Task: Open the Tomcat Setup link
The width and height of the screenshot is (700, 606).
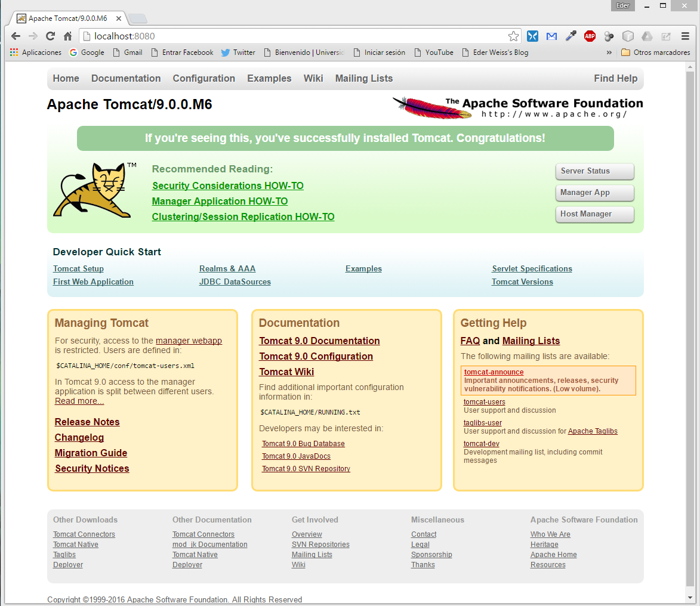Action: pyautogui.click(x=78, y=268)
